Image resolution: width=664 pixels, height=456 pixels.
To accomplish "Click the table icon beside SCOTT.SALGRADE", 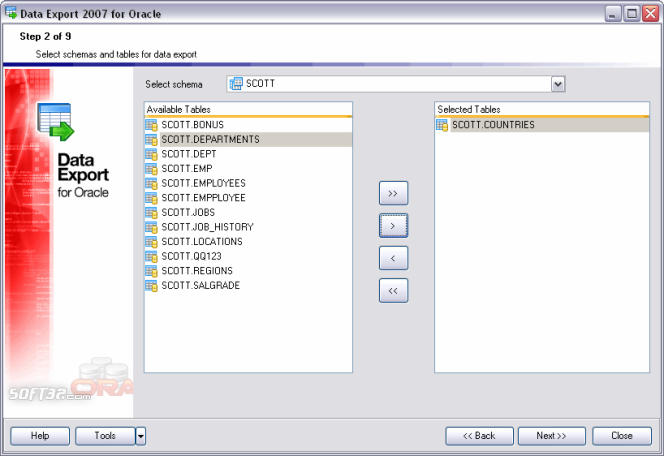I will point(151,286).
